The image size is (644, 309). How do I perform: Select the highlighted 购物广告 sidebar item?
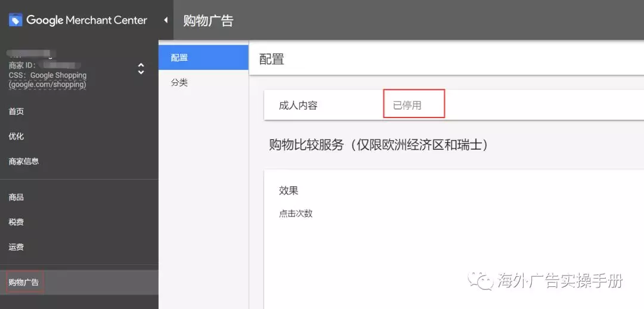tap(24, 282)
